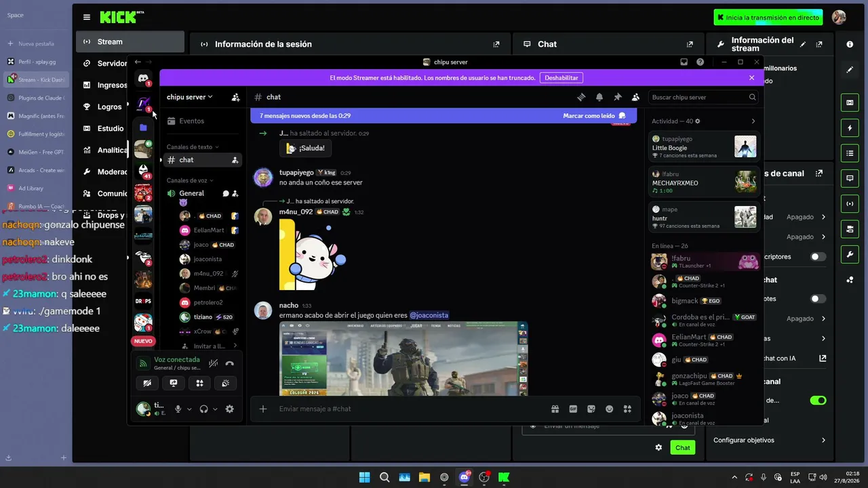This screenshot has width=868, height=488.
Task: Select the chat text channel
Action: [x=201, y=160]
